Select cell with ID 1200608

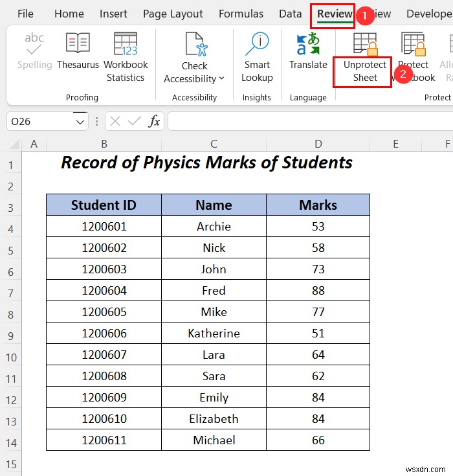point(104,376)
